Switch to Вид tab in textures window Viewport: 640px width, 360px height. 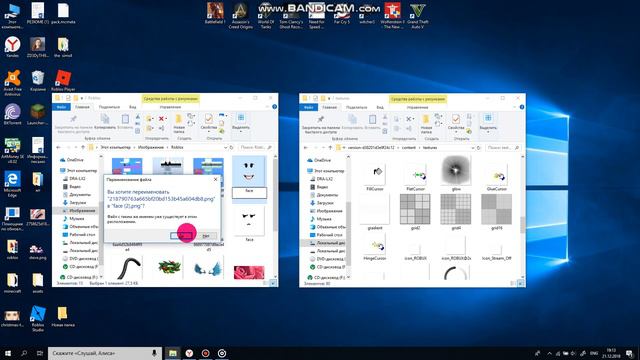click(380, 107)
